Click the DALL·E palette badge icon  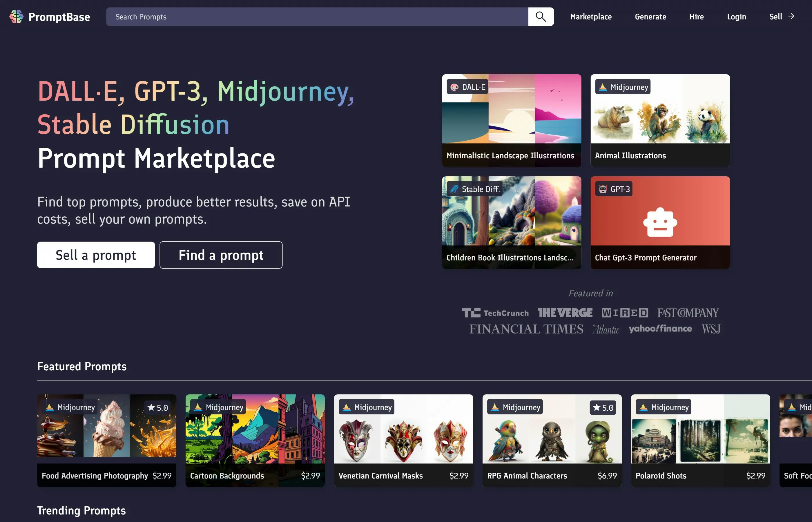click(x=454, y=87)
